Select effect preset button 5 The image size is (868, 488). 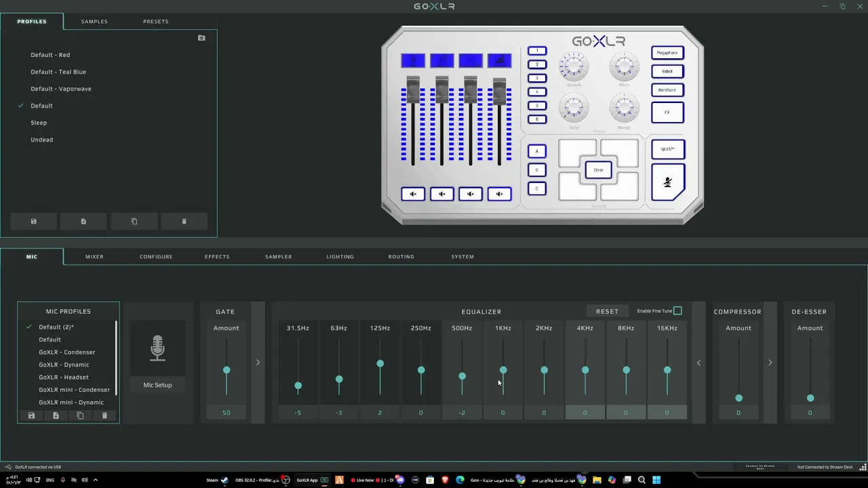pyautogui.click(x=537, y=106)
